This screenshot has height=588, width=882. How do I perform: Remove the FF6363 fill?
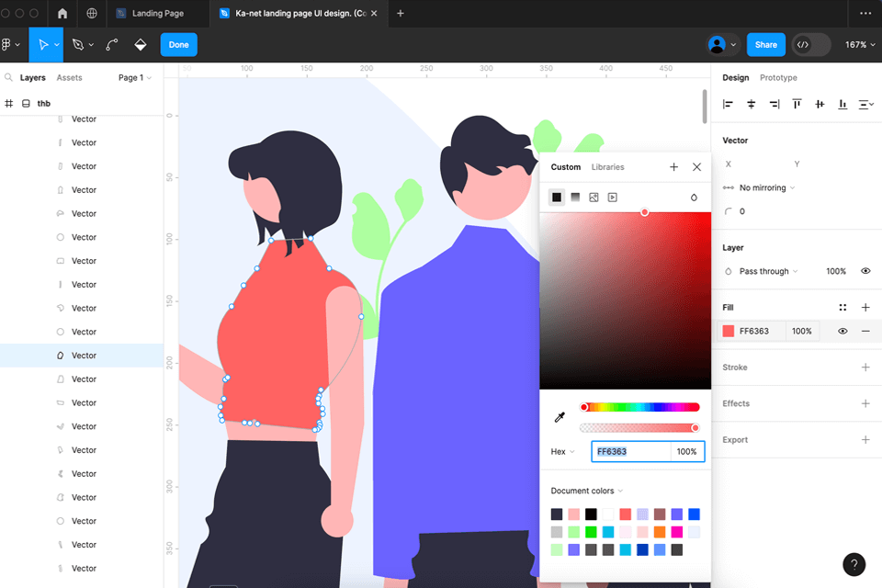[865, 331]
